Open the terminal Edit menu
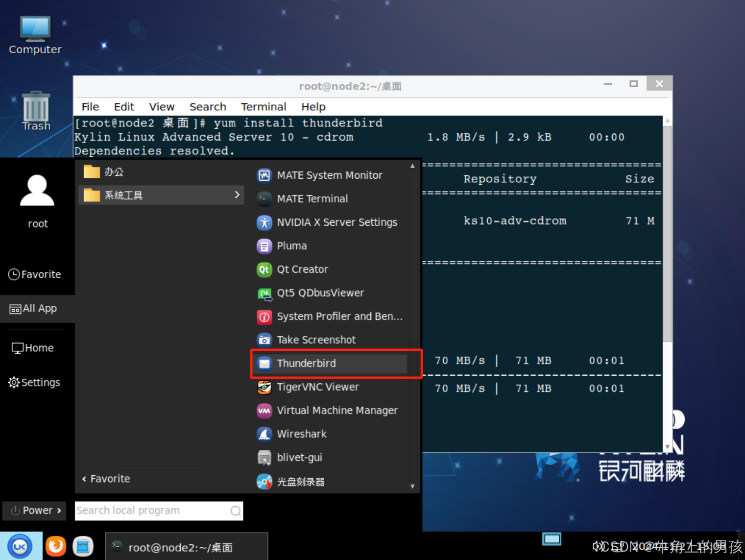This screenshot has width=745, height=560. pos(124,107)
